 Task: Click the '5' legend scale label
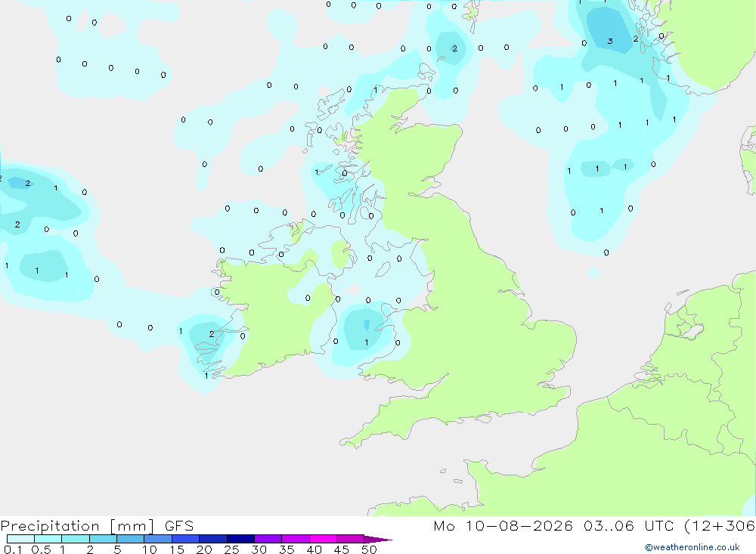[117, 549]
